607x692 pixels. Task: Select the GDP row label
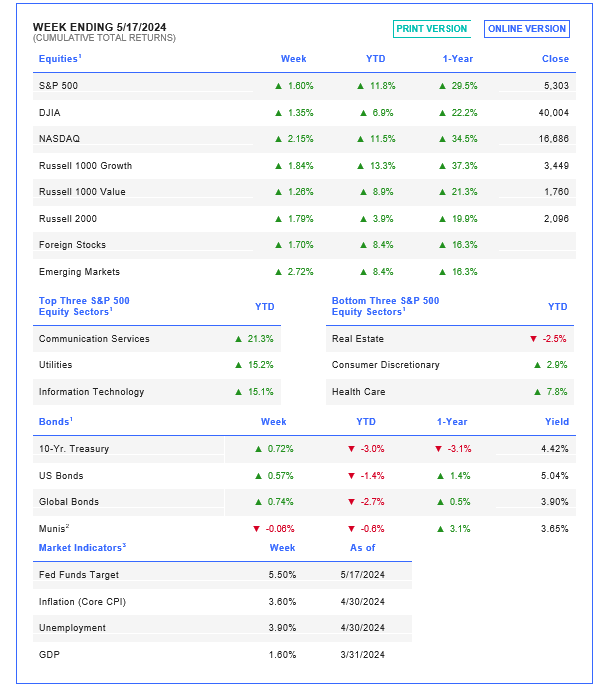tap(49, 654)
